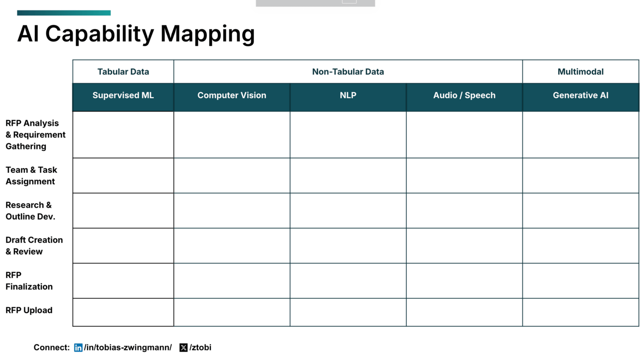The image size is (644, 362).
Task: Click the 'Multimodal' header cell
Action: coord(581,72)
